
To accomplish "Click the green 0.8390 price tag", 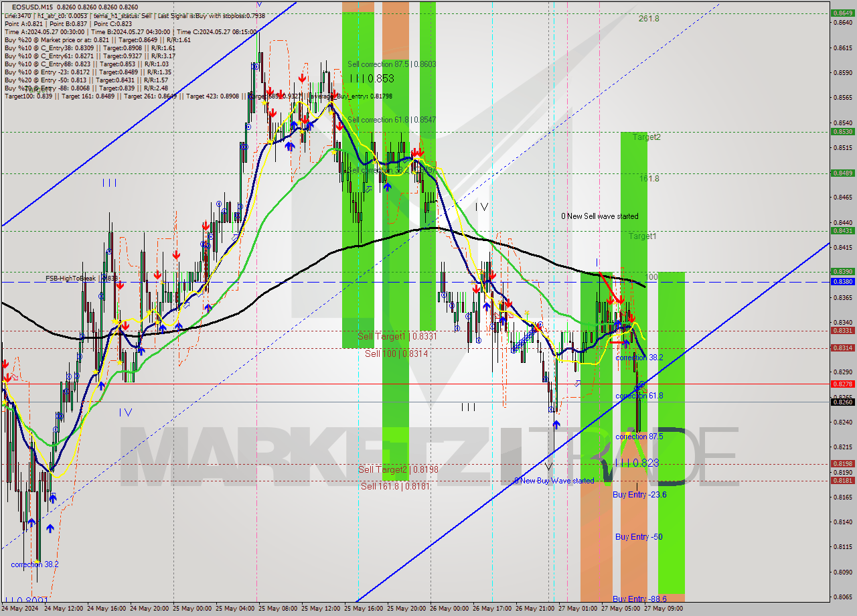I will [x=842, y=271].
